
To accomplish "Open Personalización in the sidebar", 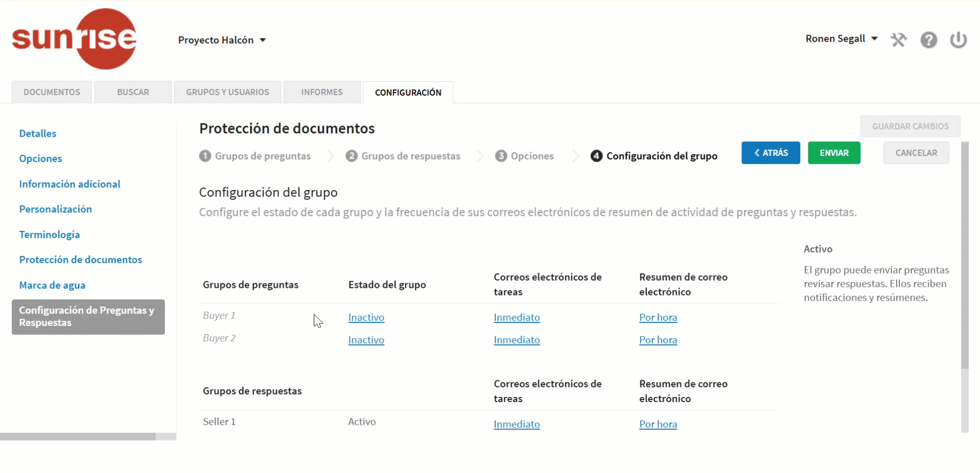I will coord(55,209).
